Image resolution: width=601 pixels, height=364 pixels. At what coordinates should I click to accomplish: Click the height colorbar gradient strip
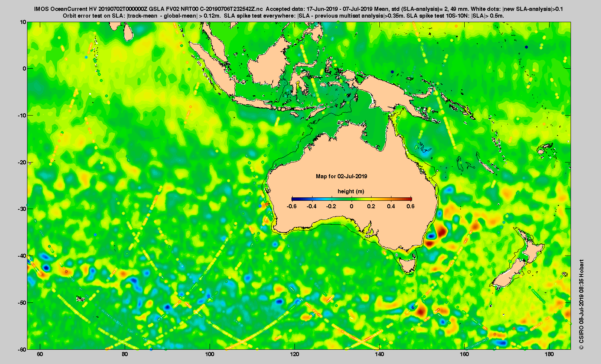pyautogui.click(x=352, y=199)
